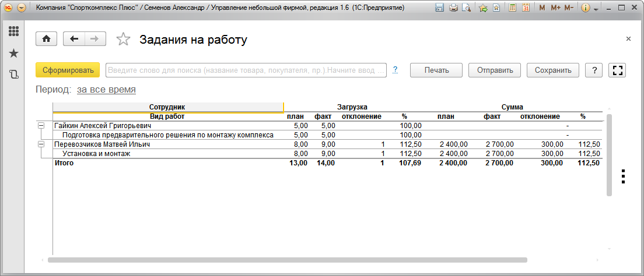This screenshot has height=276, width=644.
Task: Click the save diskette icon in title bar
Action: pyautogui.click(x=440, y=8)
